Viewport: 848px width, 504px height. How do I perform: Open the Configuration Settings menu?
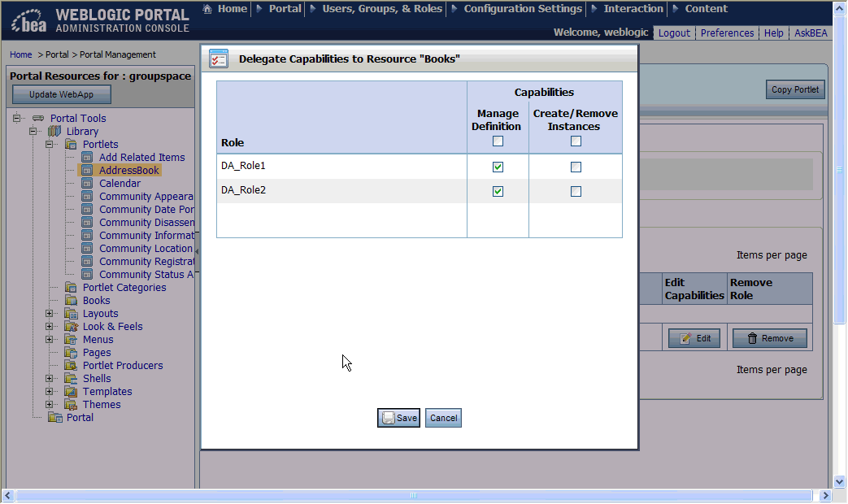522,9
